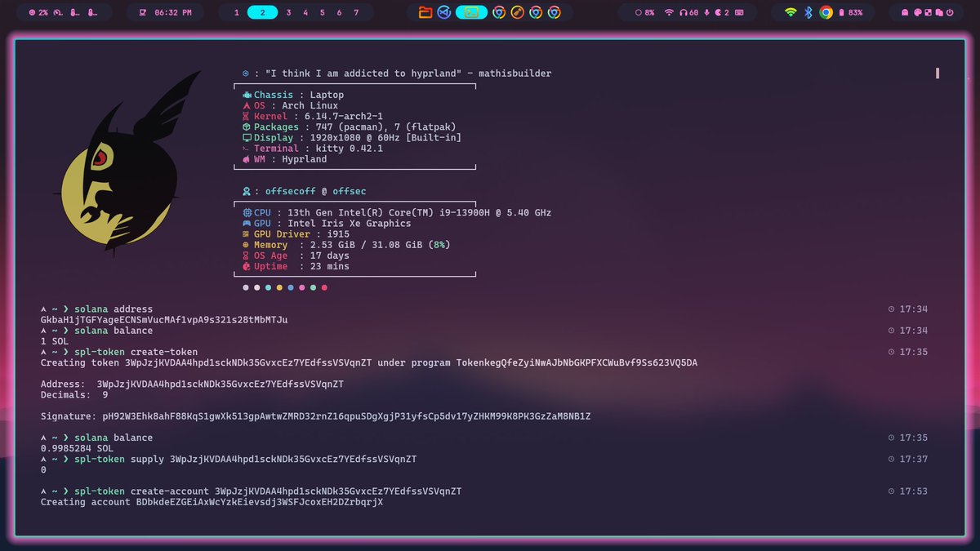
Task: Click the '1 SOL' balance output
Action: [x=55, y=341]
